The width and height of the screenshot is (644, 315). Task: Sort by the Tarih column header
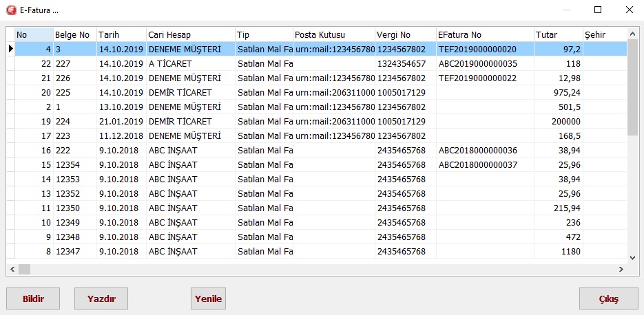[121, 34]
